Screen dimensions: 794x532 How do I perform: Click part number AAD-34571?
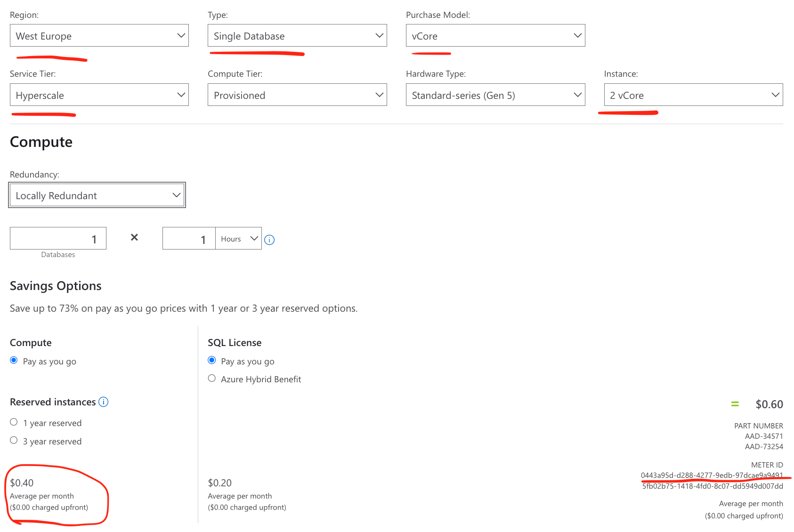pyautogui.click(x=764, y=436)
